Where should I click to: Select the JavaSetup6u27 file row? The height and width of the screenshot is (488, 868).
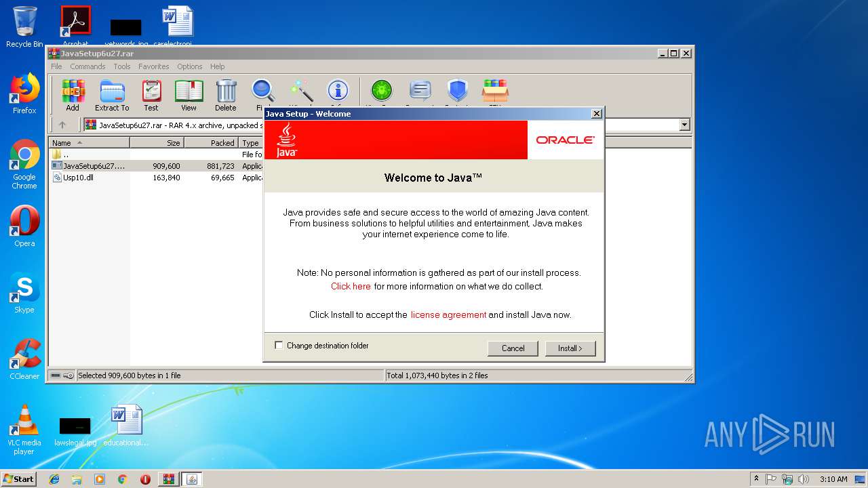(x=157, y=166)
